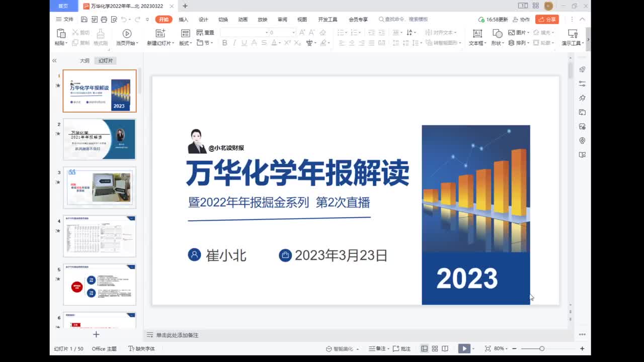Insert a new slide with 新建幻灯片

[160, 38]
